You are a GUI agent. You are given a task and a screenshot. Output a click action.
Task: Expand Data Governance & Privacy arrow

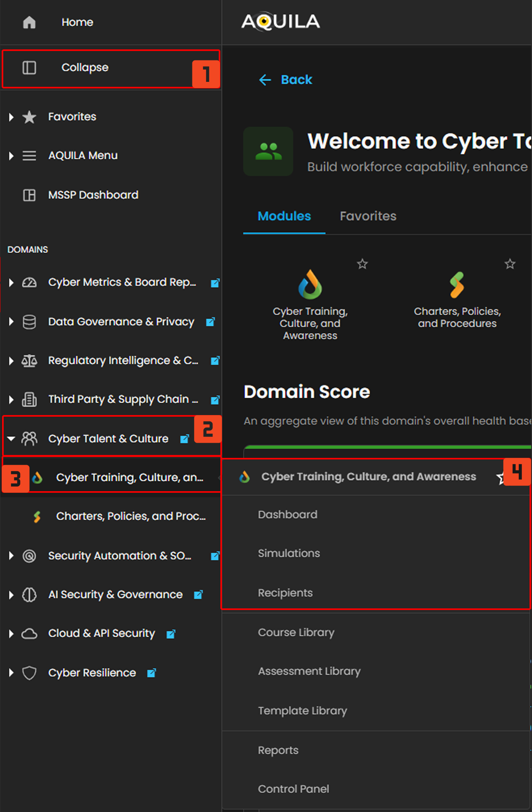click(12, 322)
